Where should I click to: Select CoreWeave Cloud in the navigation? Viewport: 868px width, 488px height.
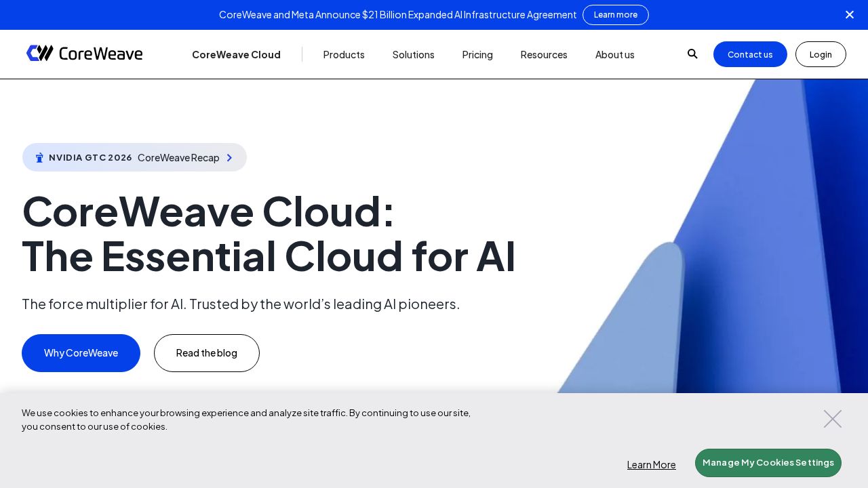click(236, 55)
